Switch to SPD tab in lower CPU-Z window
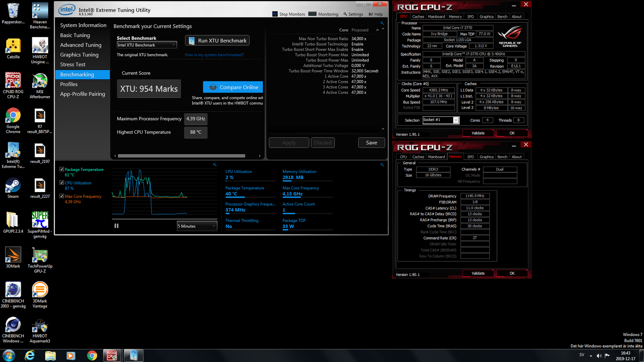This screenshot has height=362, width=644. [x=470, y=157]
